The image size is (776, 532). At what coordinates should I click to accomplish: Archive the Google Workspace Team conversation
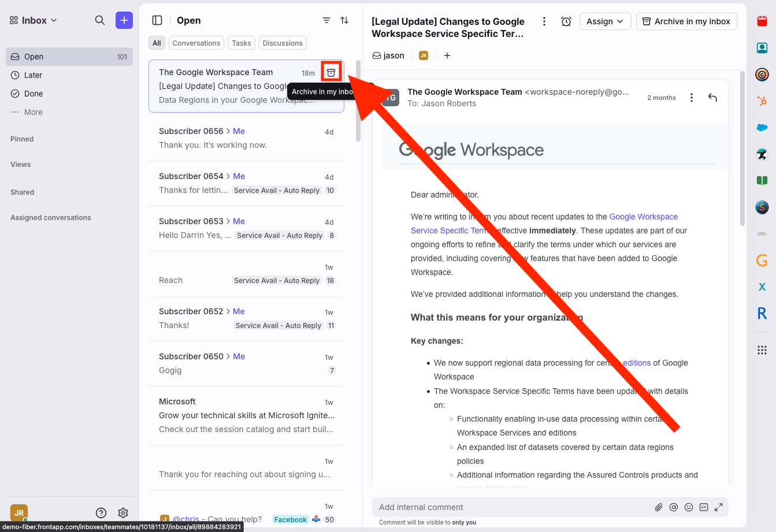(x=331, y=72)
